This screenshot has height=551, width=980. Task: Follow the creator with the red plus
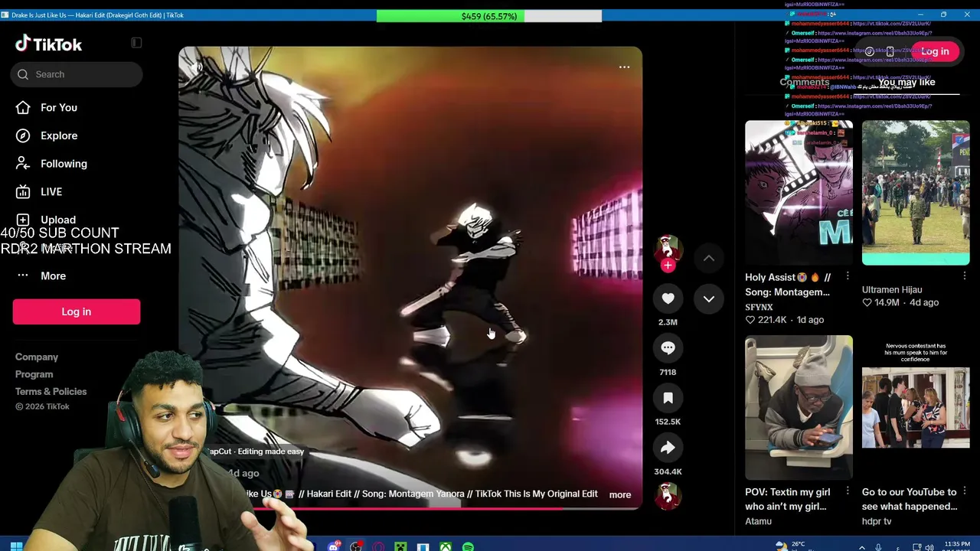click(668, 266)
